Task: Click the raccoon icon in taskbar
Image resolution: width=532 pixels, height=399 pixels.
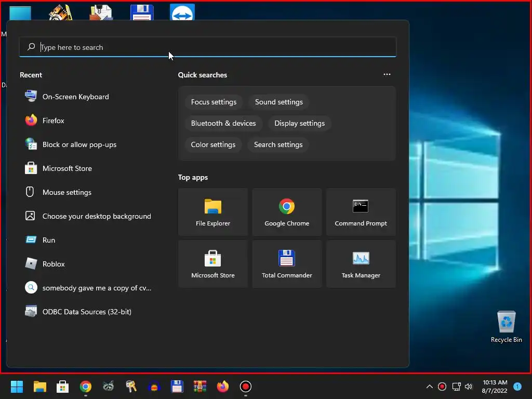Action: click(x=108, y=387)
